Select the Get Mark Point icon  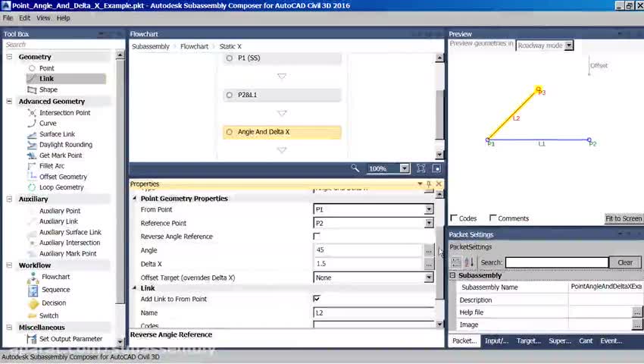coord(32,155)
